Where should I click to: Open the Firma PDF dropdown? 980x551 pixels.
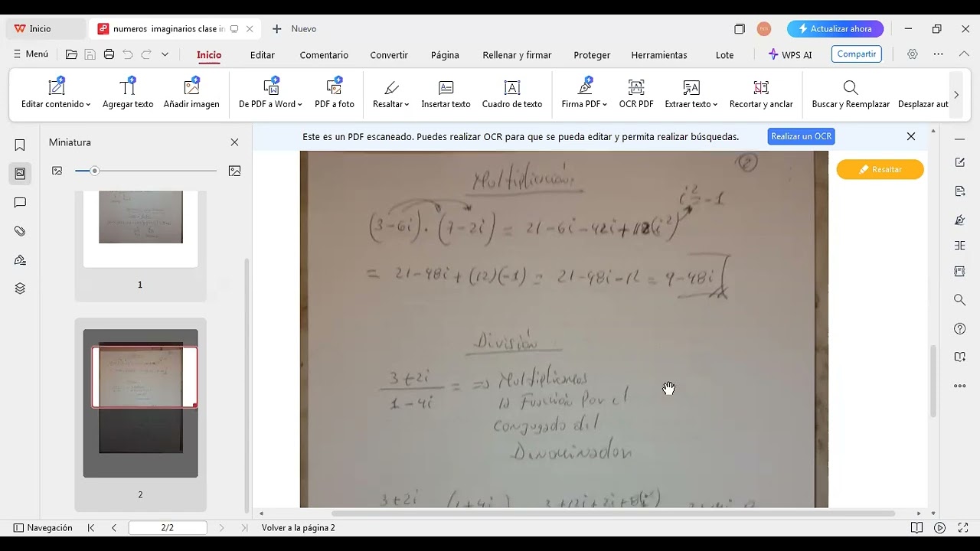click(584, 94)
